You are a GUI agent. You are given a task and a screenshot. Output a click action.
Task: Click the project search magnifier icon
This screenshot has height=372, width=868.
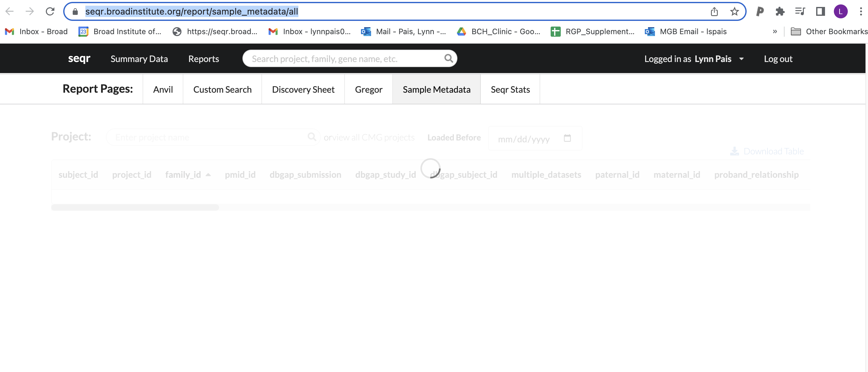tap(311, 137)
